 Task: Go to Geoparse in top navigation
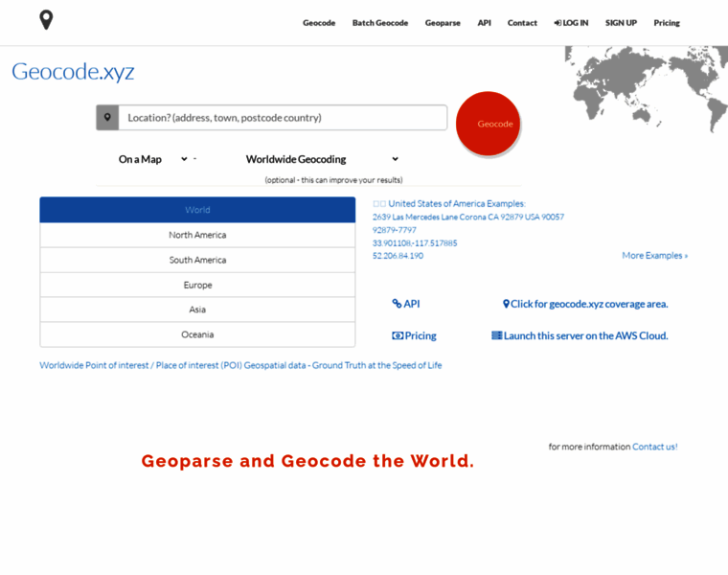(x=443, y=23)
